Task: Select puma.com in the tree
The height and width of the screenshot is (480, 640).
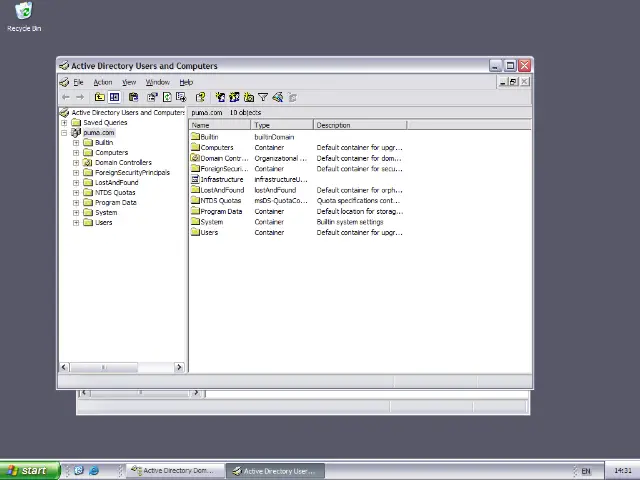Action: (99, 133)
